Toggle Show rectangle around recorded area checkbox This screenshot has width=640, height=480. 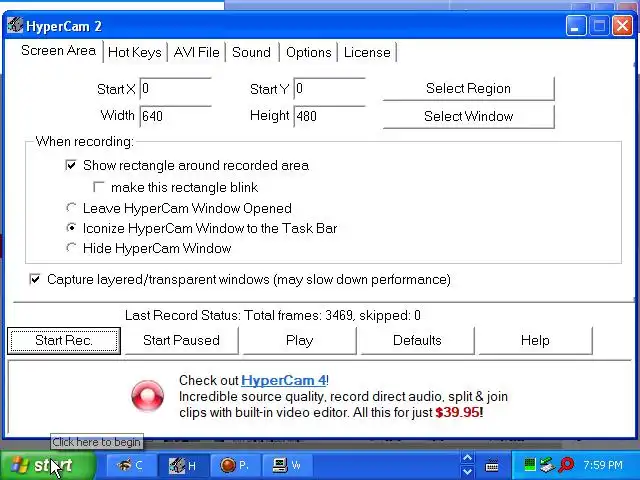point(71,165)
